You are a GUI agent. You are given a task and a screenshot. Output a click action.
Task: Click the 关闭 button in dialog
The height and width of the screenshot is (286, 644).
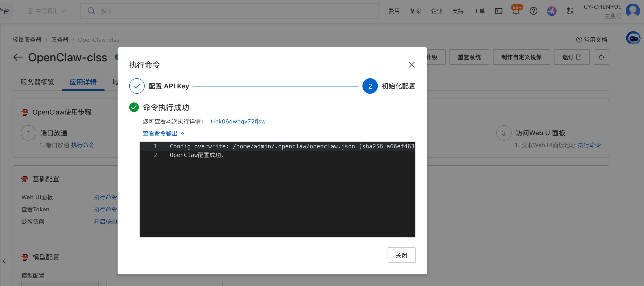401,255
